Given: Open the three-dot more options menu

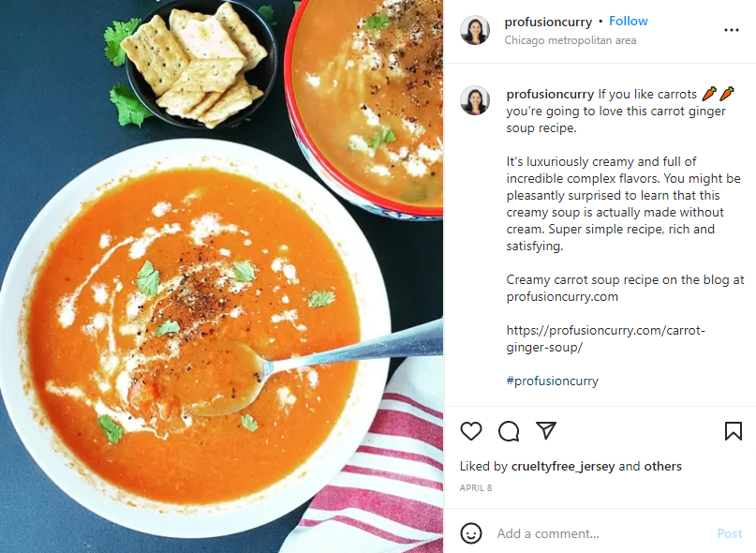Looking at the screenshot, I should click(732, 30).
